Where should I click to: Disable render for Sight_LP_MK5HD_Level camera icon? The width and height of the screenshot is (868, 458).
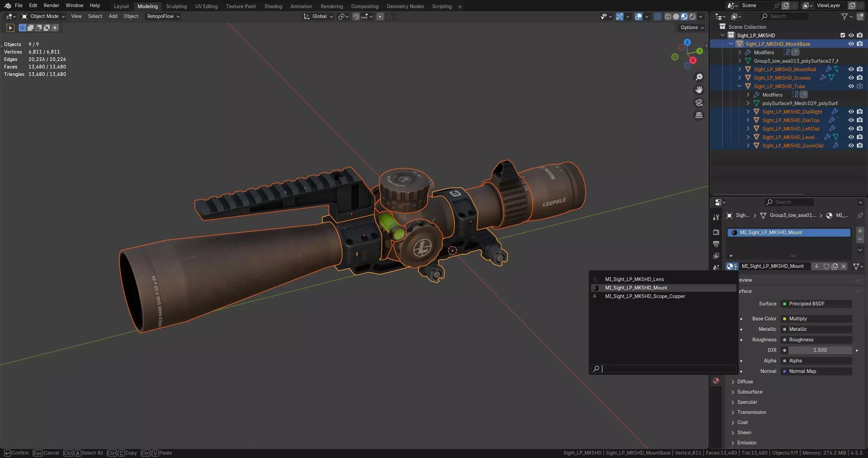[860, 137]
